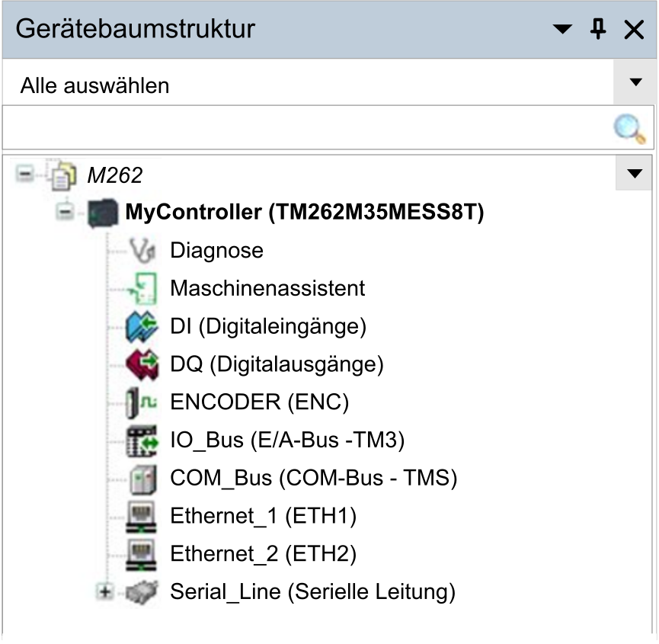This screenshot has width=659, height=644.
Task: Select the DI Digitaleingänge icon
Action: point(142,326)
